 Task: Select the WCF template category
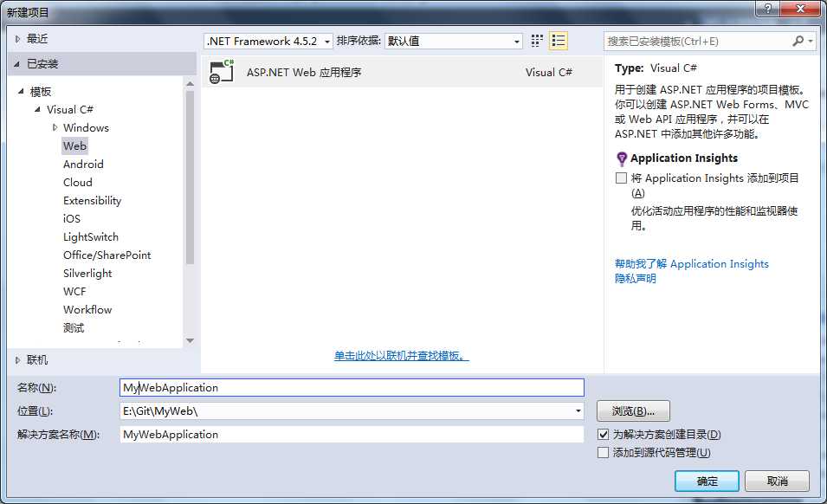tap(74, 292)
